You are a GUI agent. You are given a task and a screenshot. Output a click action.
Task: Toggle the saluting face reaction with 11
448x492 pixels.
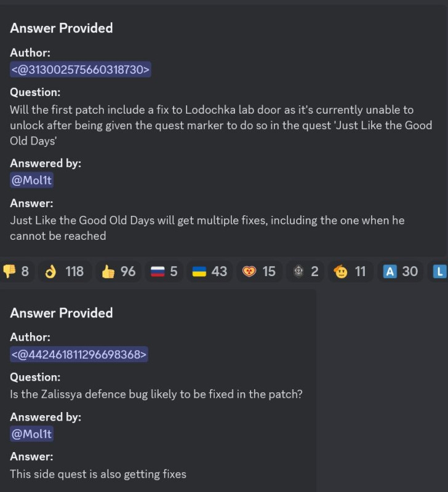pos(350,271)
